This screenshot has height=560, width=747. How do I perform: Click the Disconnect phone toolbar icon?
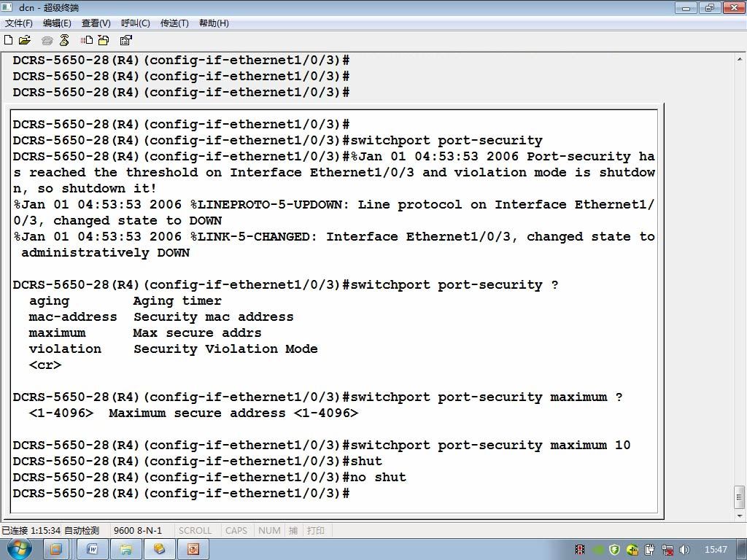click(64, 40)
